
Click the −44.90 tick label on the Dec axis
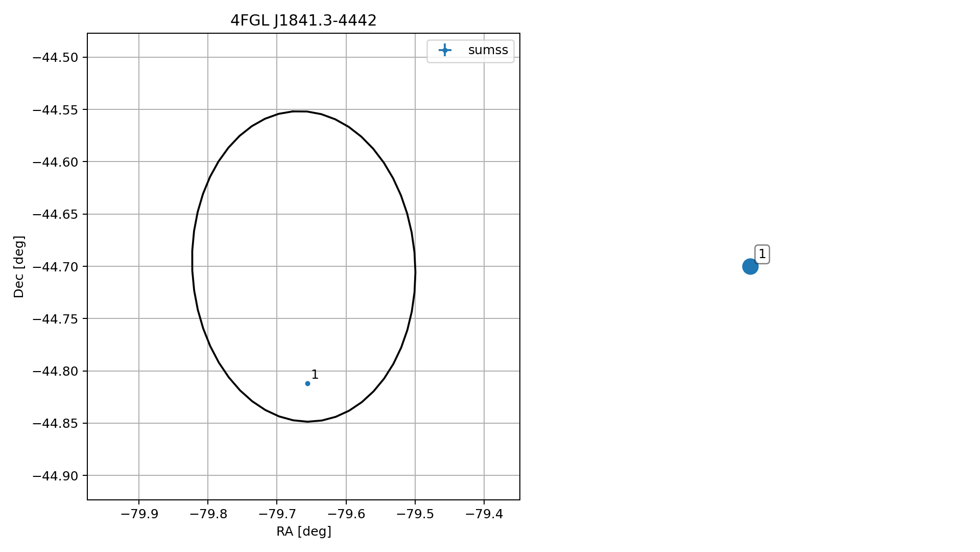point(55,476)
